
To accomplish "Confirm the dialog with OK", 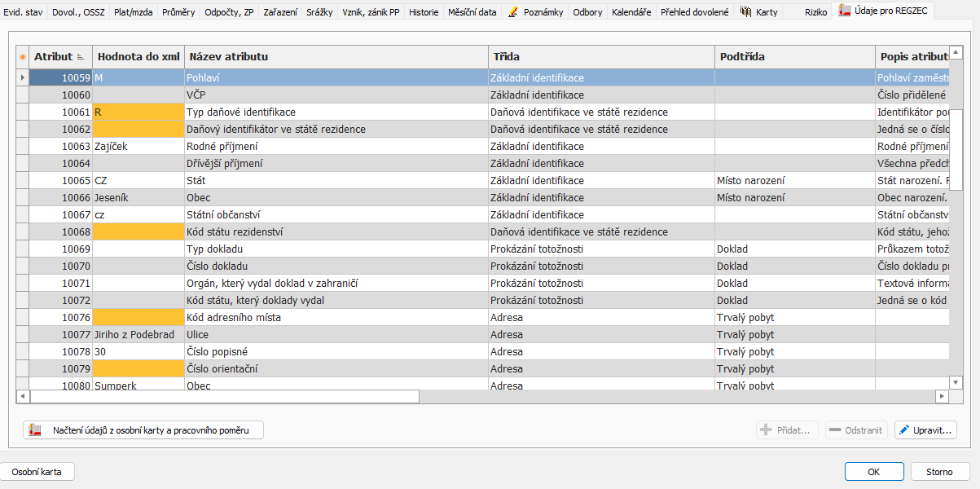I will coord(873,472).
